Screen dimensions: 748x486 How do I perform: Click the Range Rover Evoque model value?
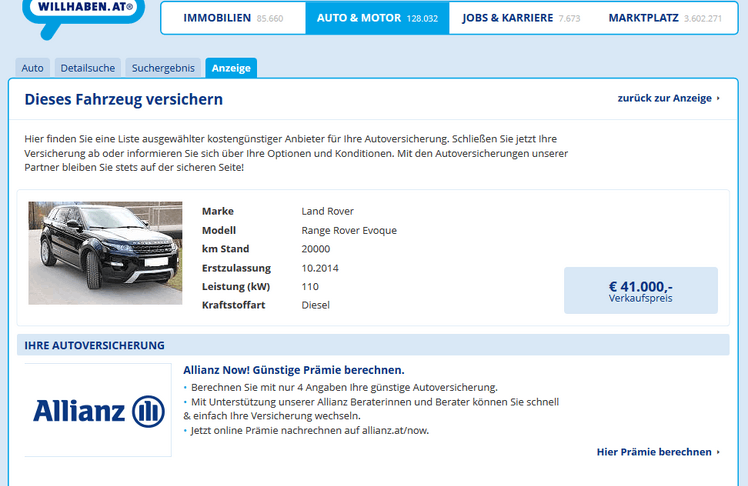(348, 230)
